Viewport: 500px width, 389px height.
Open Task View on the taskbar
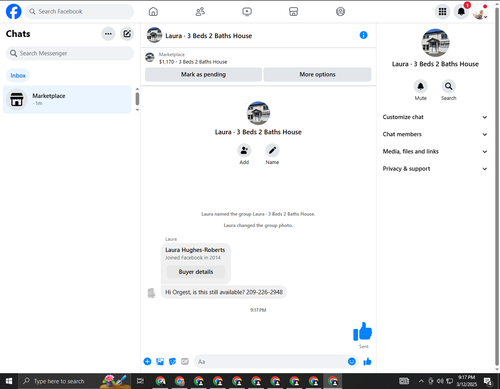pos(140,381)
